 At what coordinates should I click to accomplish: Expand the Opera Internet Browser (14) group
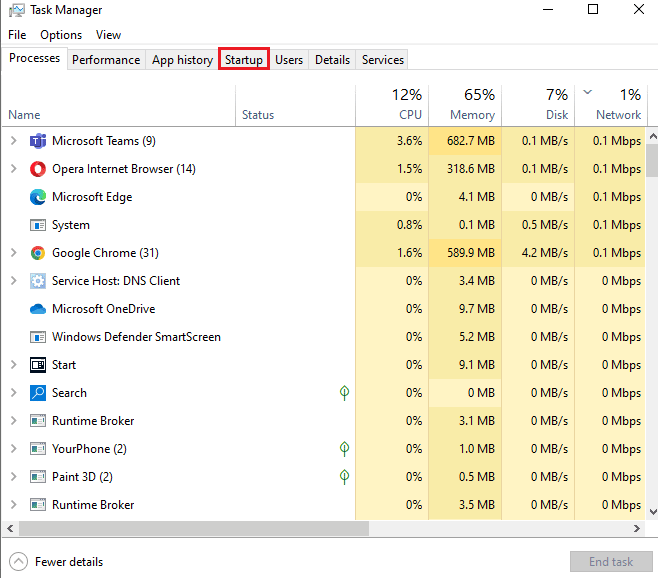pos(13,169)
